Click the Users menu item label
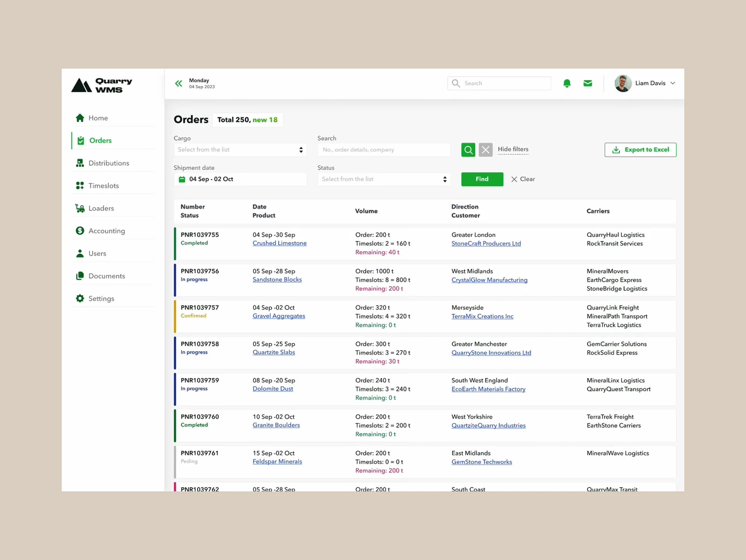 pyautogui.click(x=97, y=253)
